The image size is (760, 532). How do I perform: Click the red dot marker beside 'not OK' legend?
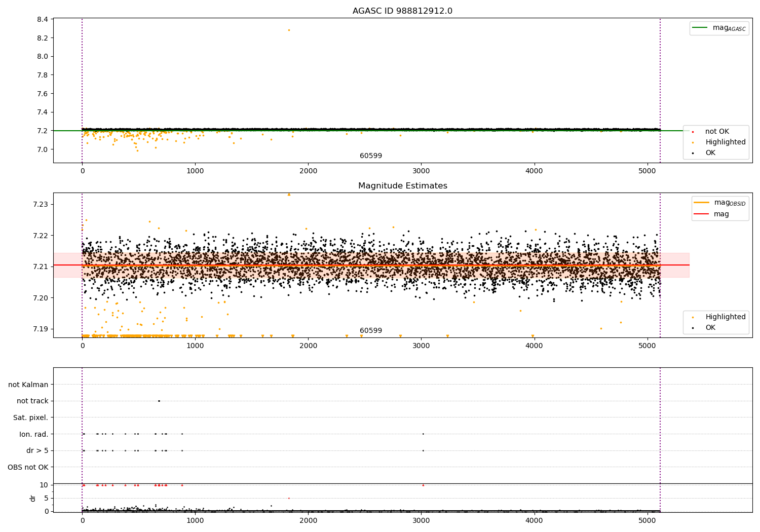pos(693,132)
